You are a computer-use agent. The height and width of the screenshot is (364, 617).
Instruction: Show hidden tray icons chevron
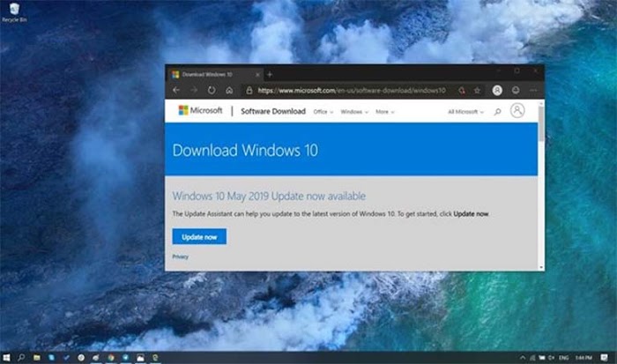click(x=522, y=358)
